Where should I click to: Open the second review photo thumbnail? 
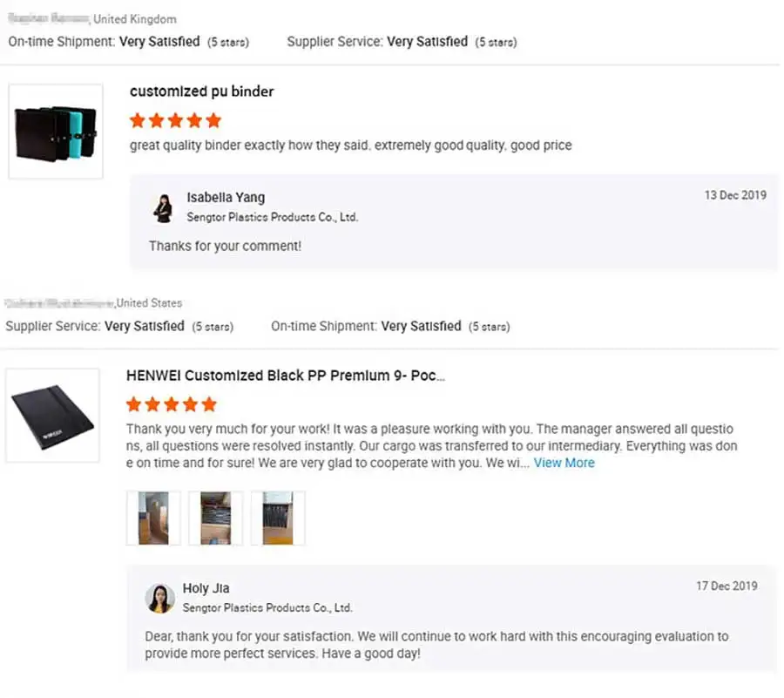tap(215, 518)
